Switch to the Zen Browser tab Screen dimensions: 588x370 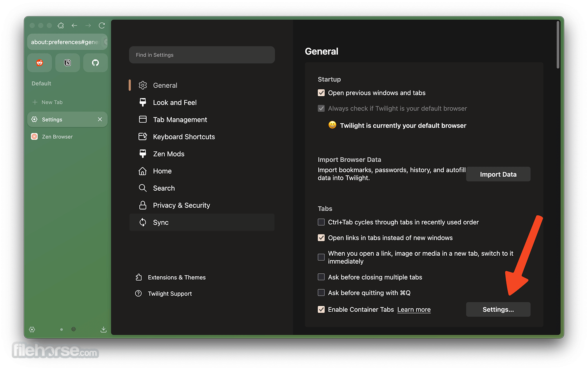(x=67, y=137)
